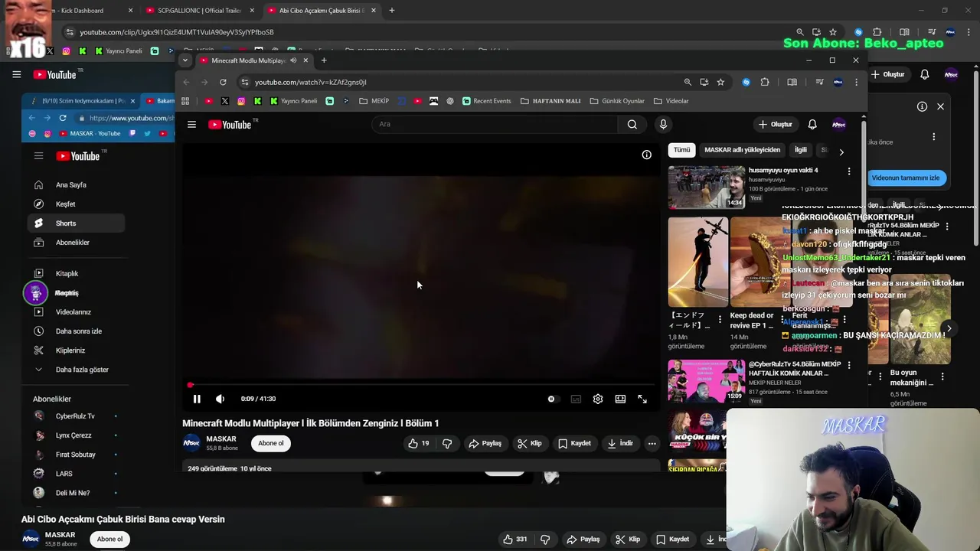This screenshot has height=551, width=980.
Task: Open options for husamviyuyu oyun vakti 4
Action: click(x=848, y=171)
